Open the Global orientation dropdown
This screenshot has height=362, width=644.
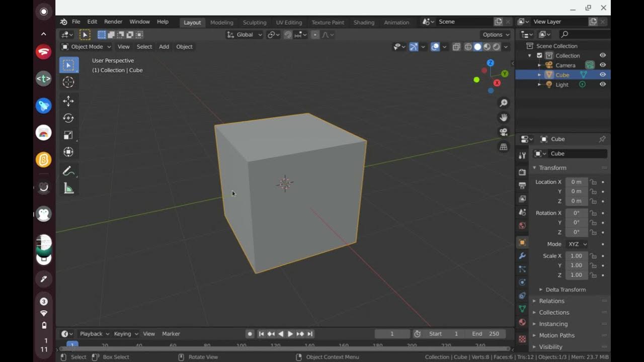(x=245, y=35)
